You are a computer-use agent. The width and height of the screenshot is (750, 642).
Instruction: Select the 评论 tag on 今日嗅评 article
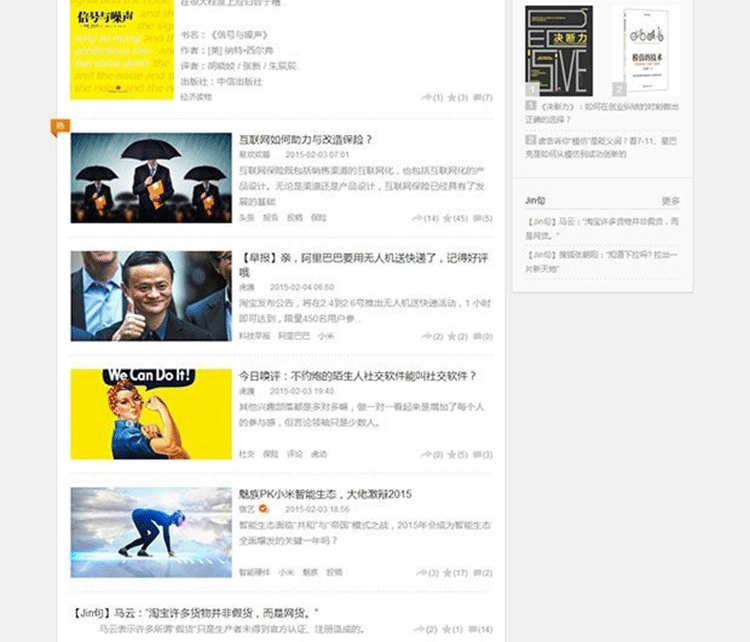coord(294,454)
